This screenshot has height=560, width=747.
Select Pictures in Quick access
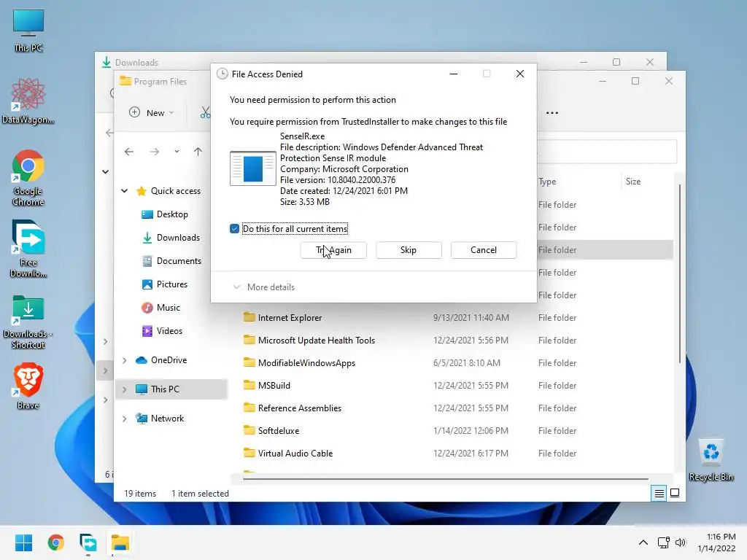(165, 284)
